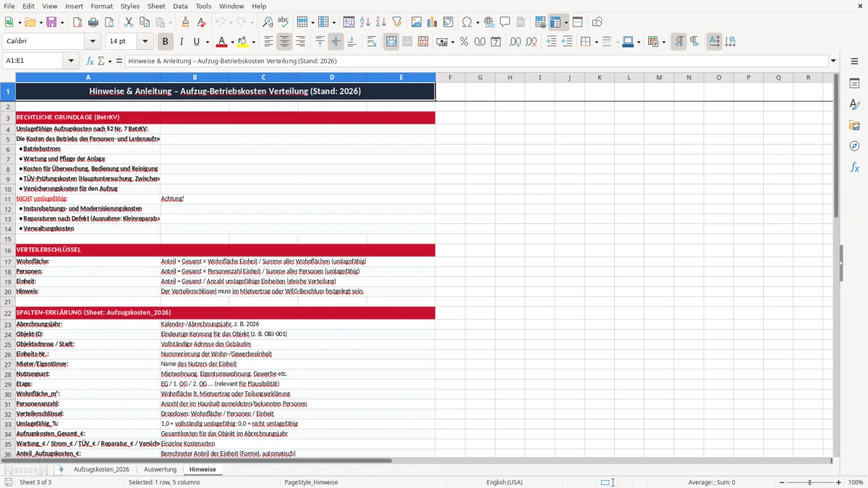This screenshot has height=488, width=868.
Task: Run the spelling check (abc icon)
Action: click(x=283, y=22)
